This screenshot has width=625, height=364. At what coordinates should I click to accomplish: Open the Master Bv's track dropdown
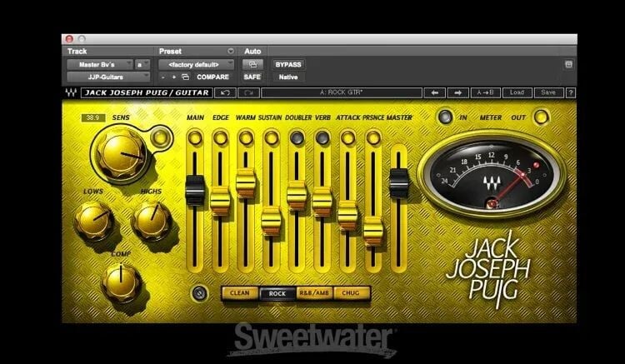click(x=100, y=64)
